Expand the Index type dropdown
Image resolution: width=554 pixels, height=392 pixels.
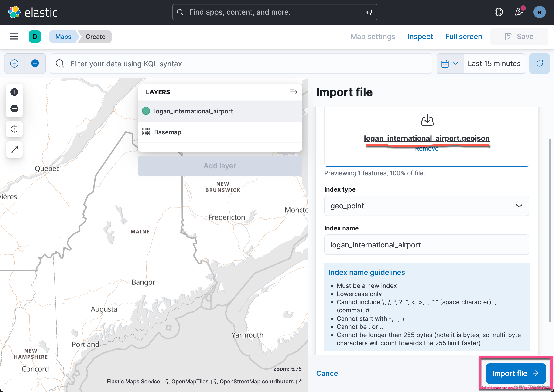pos(426,206)
